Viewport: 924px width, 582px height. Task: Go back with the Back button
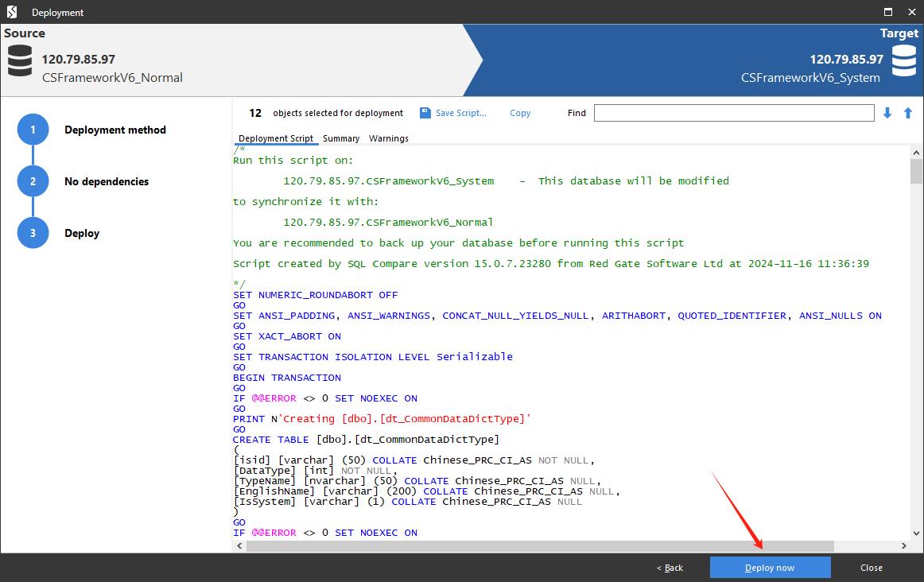tap(670, 568)
